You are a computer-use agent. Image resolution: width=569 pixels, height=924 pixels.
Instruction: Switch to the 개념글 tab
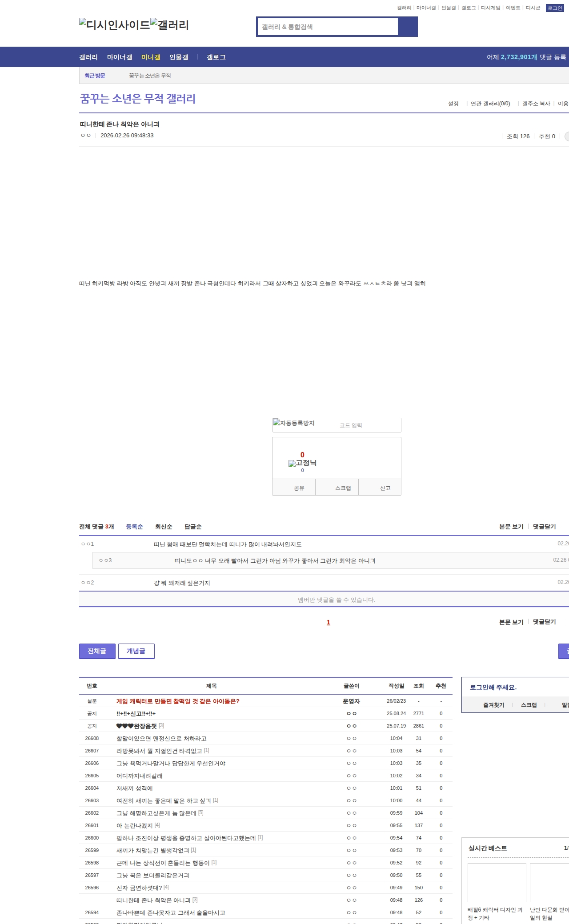coord(136,651)
